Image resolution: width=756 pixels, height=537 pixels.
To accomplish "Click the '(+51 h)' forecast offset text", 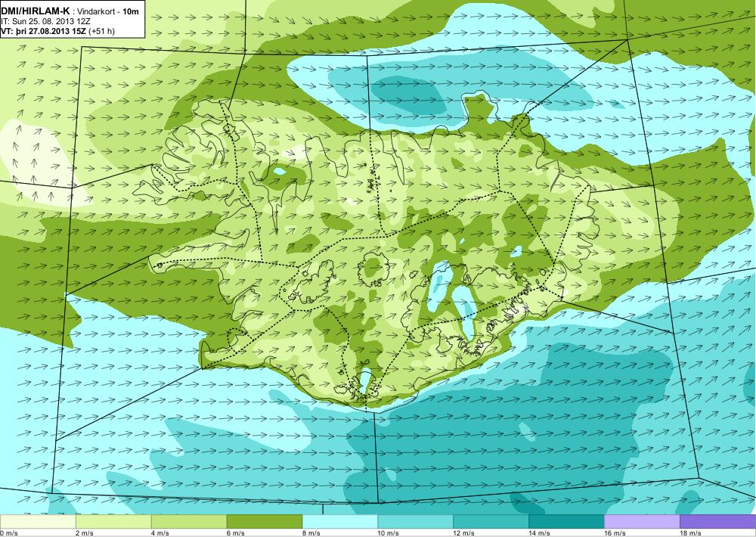I will (x=103, y=31).
